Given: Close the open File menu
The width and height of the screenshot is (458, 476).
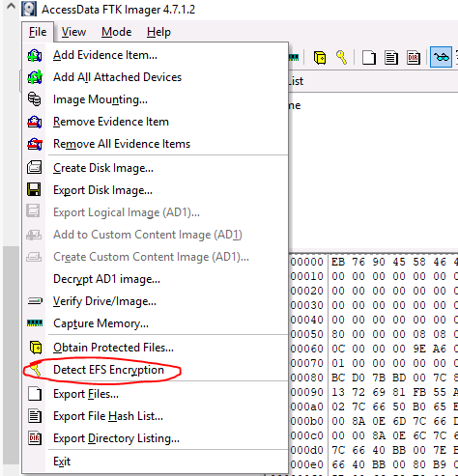Looking at the screenshot, I should 38,32.
